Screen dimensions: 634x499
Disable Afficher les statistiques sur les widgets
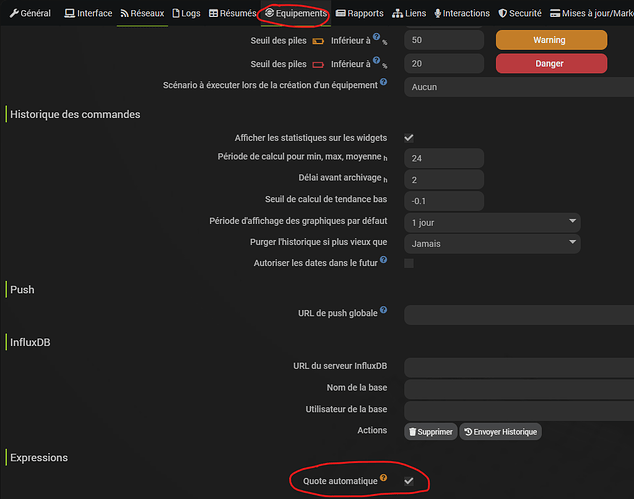tap(409, 137)
